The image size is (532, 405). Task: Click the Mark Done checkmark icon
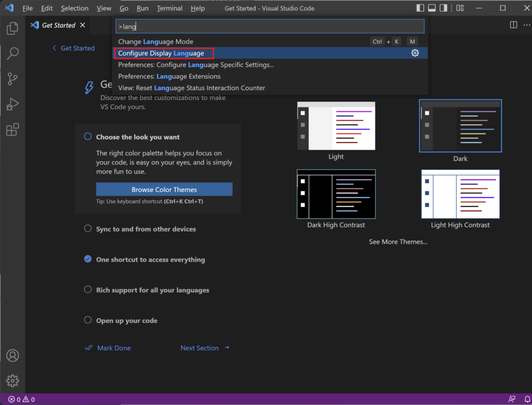[88, 348]
